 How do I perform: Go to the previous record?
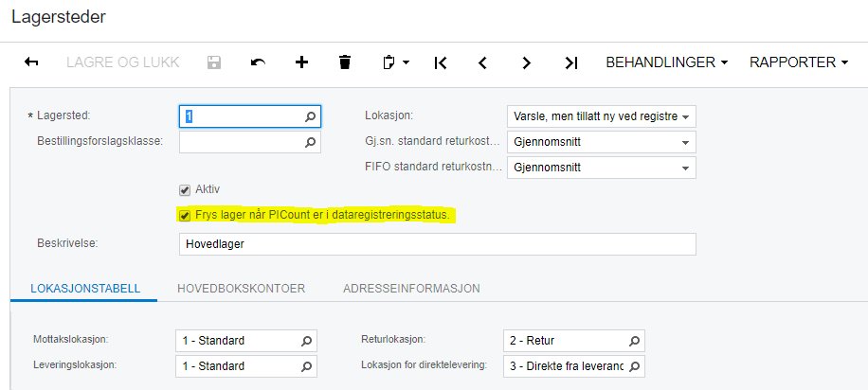[x=482, y=63]
